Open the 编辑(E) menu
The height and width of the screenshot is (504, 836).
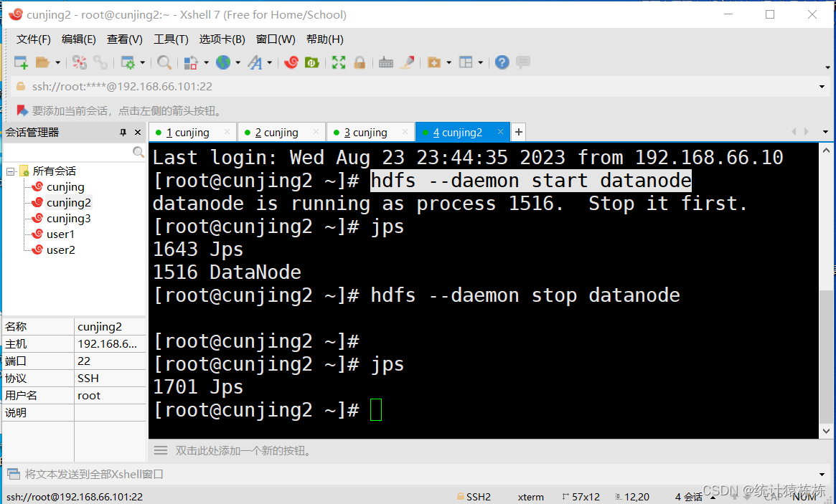[x=78, y=39]
